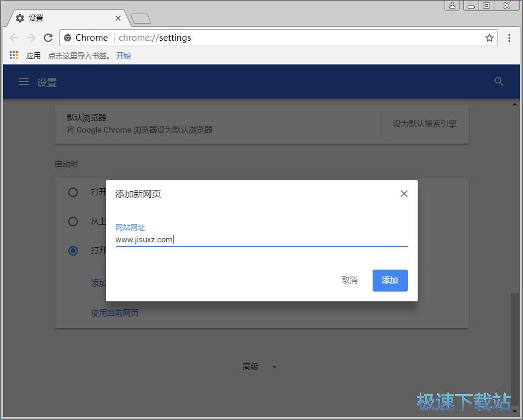The image size is (523, 420).
Task: Click the 取消 button
Action: click(349, 281)
